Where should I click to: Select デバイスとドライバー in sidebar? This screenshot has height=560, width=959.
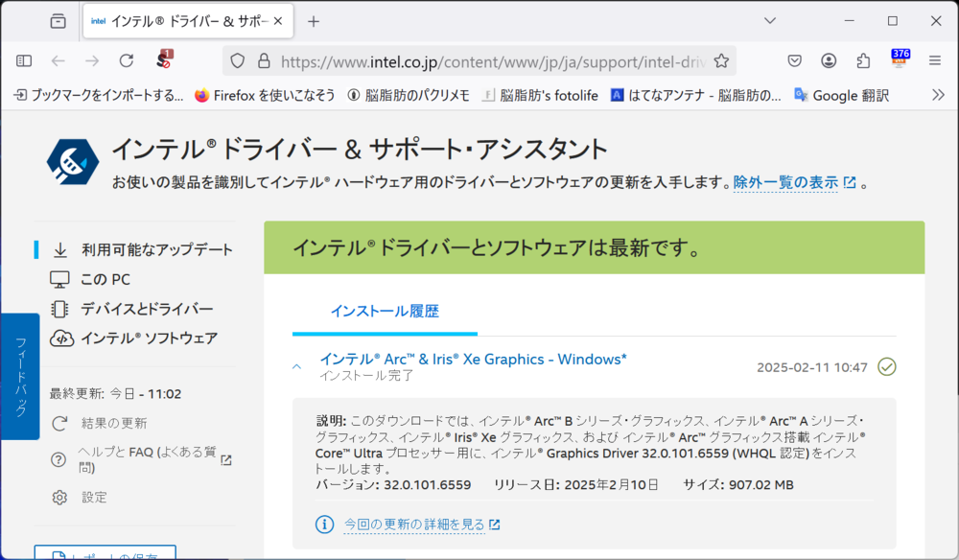coord(147,309)
